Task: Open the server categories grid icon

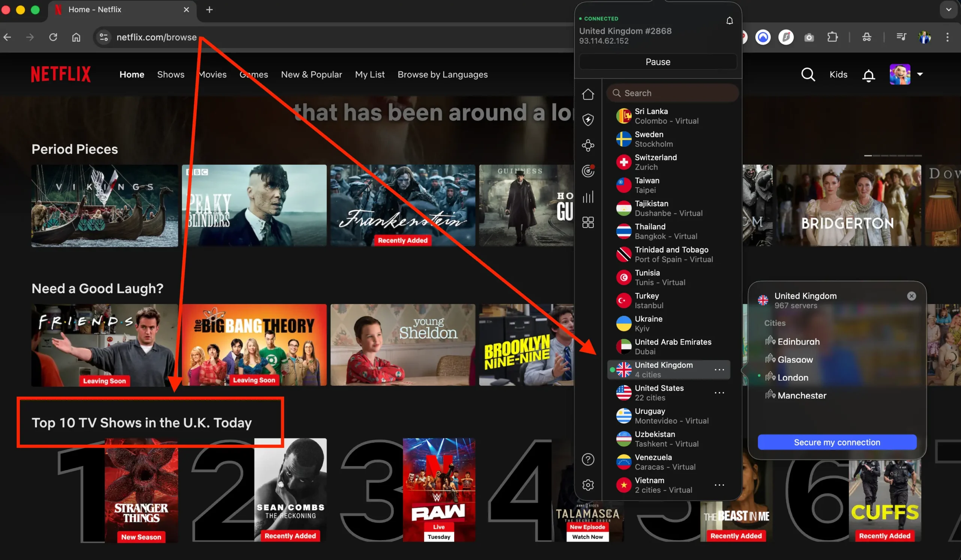Action: pyautogui.click(x=588, y=222)
